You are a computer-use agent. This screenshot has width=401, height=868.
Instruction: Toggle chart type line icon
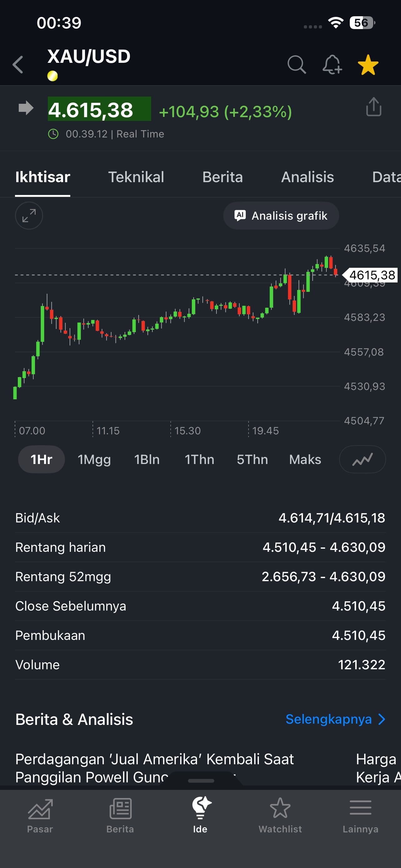362,460
